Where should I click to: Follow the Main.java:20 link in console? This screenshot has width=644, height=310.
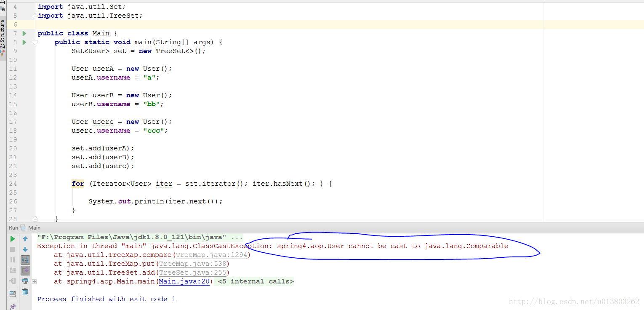click(x=184, y=281)
